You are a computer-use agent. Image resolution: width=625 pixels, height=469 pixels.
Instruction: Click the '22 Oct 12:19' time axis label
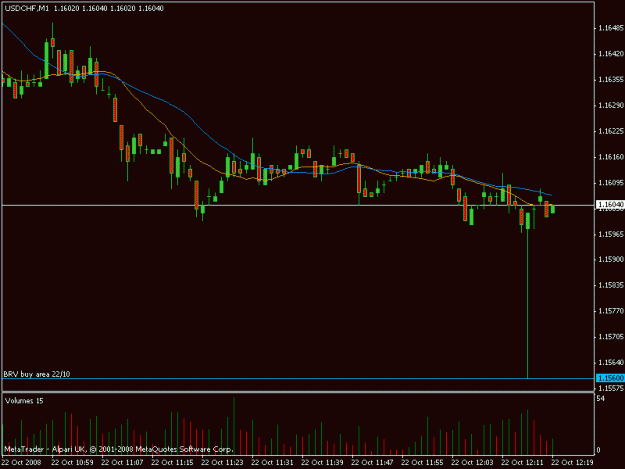[572, 463]
